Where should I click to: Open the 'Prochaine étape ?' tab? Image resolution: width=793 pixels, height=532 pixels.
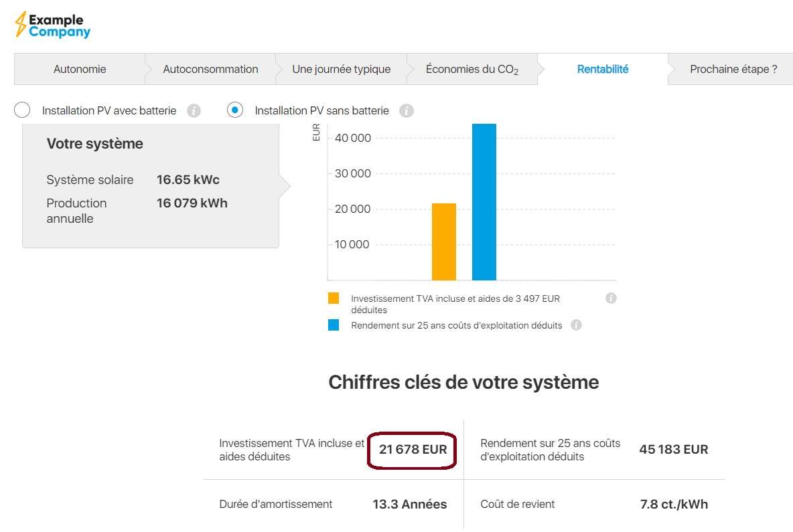(733, 69)
